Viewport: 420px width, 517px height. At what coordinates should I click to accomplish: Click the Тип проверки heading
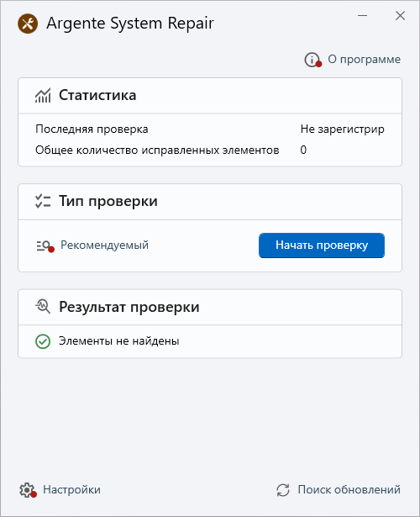(108, 201)
